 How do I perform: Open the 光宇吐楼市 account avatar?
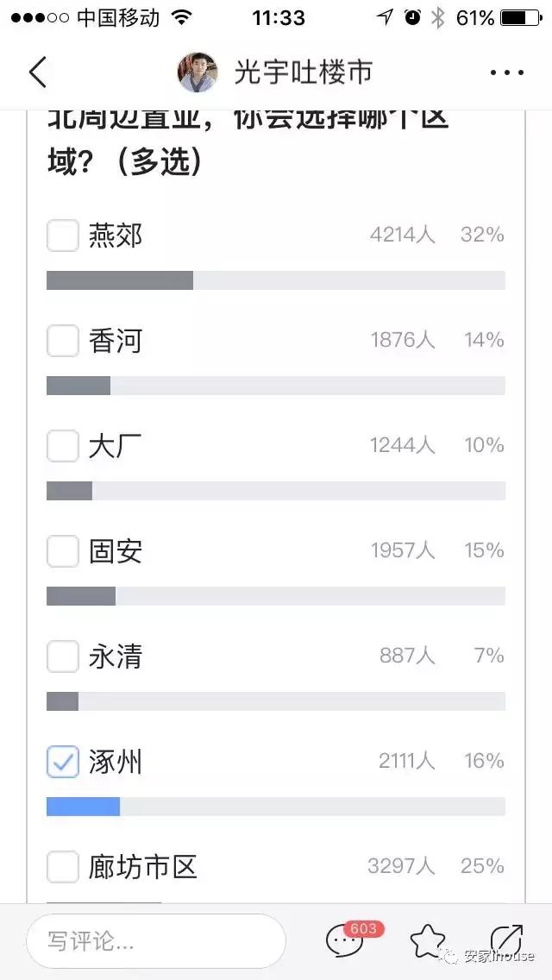point(198,72)
